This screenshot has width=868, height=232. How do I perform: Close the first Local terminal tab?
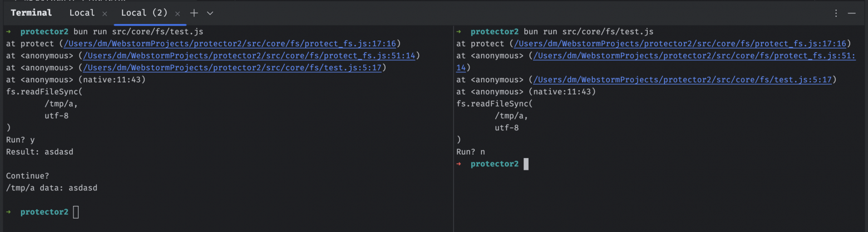pyautogui.click(x=105, y=13)
